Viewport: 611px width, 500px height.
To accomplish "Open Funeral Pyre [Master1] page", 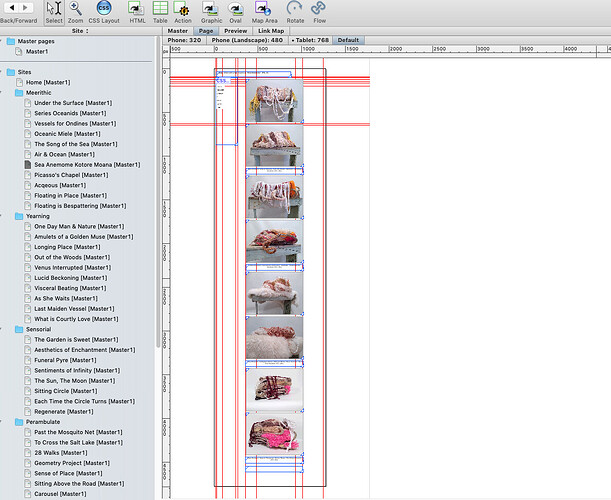I will [x=65, y=360].
